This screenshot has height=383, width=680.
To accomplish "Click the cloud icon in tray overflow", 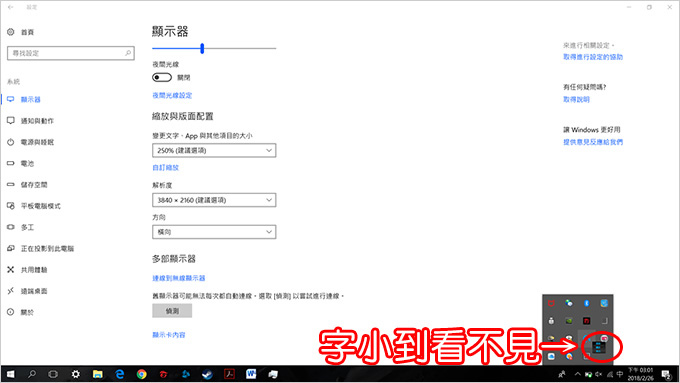I will pos(551,356).
